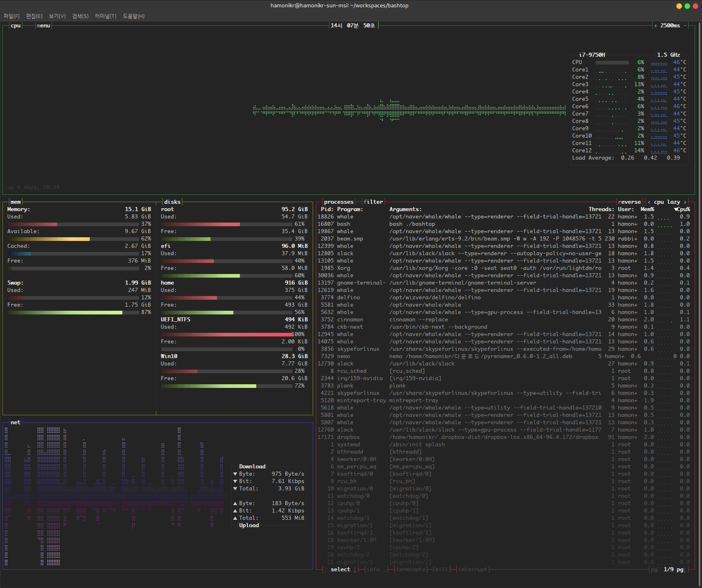Click the yellow minimize window button

679,6
